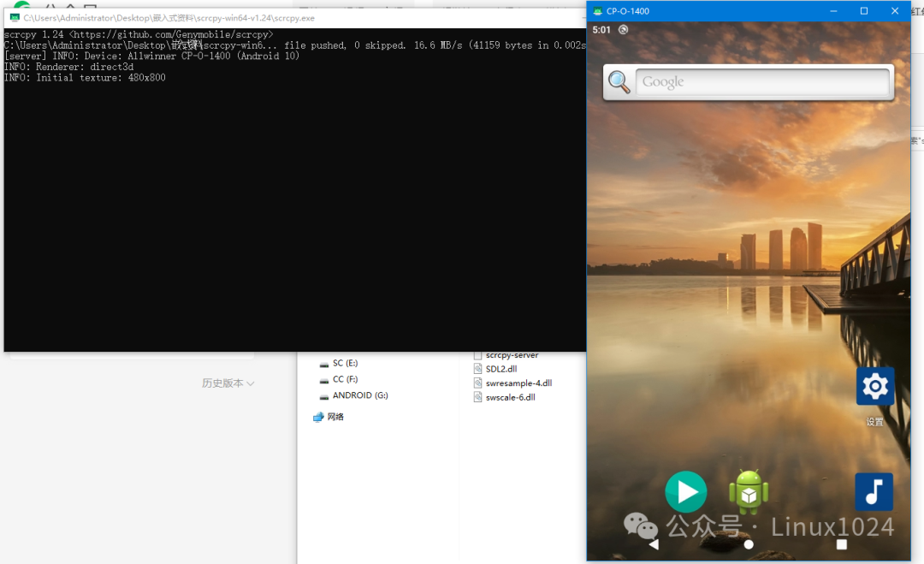Select the swscale-6.dll file
This screenshot has height=564, width=924.
tap(510, 397)
